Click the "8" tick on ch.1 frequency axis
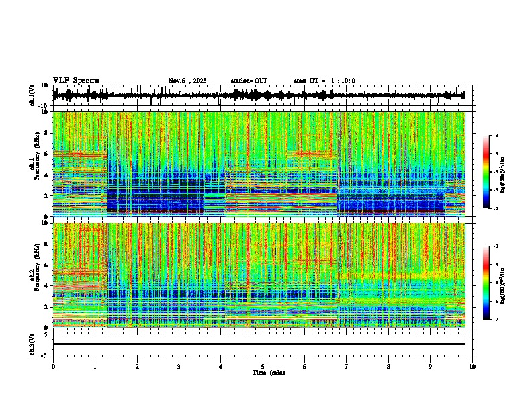532x411 pixels. pos(47,133)
